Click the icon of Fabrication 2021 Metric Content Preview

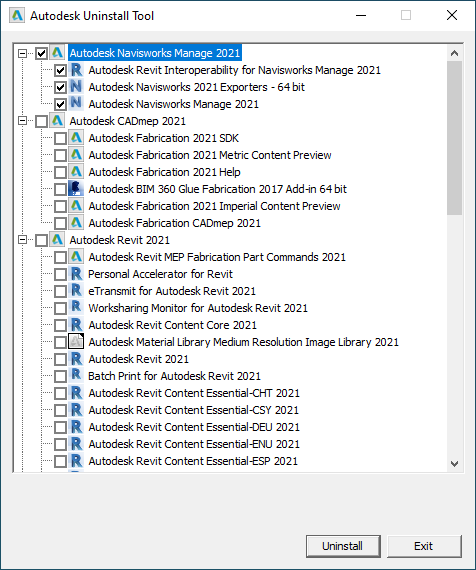pos(76,155)
